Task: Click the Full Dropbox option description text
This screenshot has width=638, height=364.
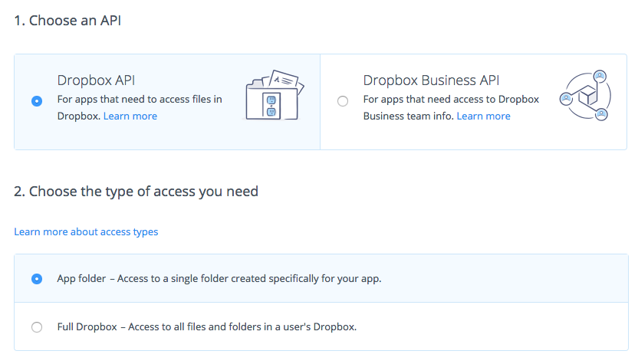Action: [x=207, y=327]
